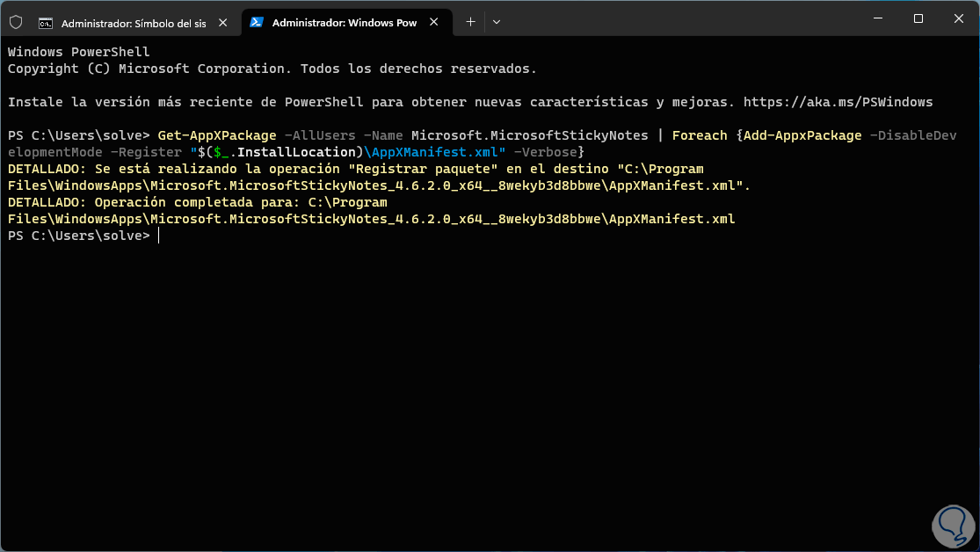The width and height of the screenshot is (980, 552).
Task: Click the PowerShell icon on the active tab
Action: [x=257, y=22]
